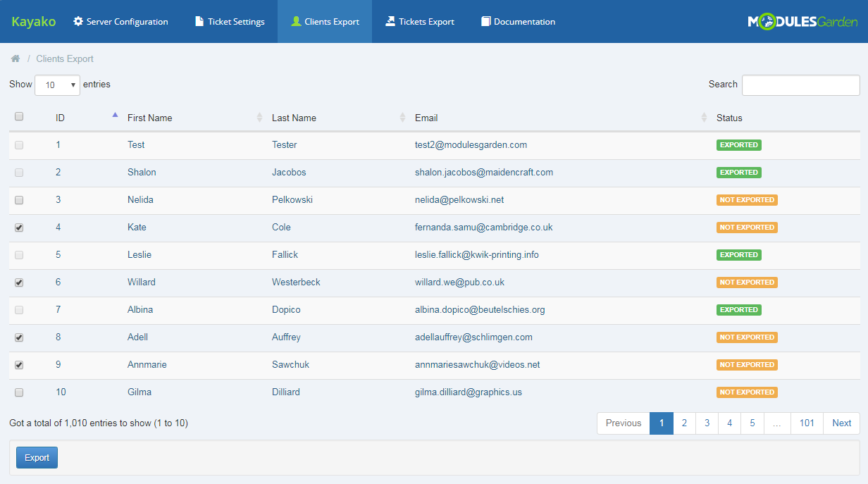Viewport: 868px width, 484px height.
Task: Click the Export button
Action: [x=37, y=457]
